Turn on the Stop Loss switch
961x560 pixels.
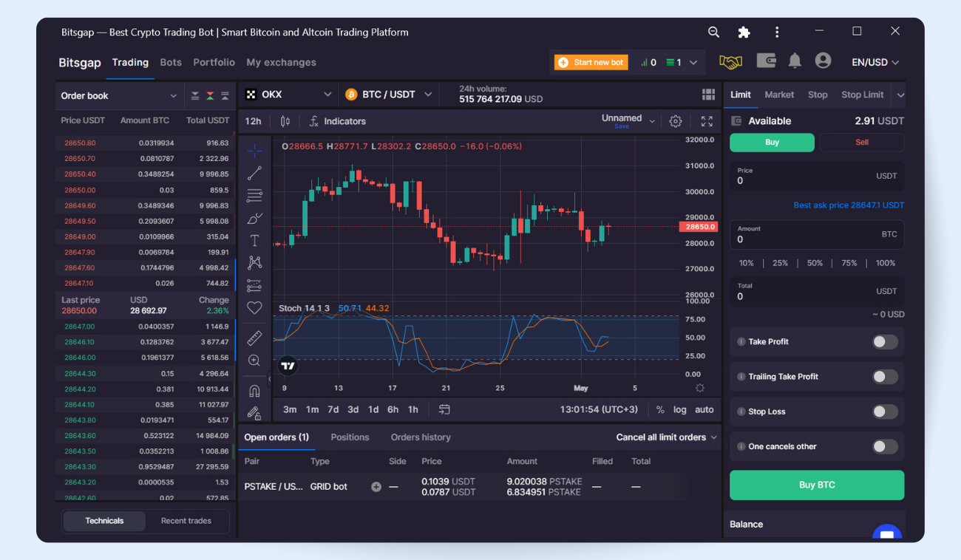coord(885,412)
